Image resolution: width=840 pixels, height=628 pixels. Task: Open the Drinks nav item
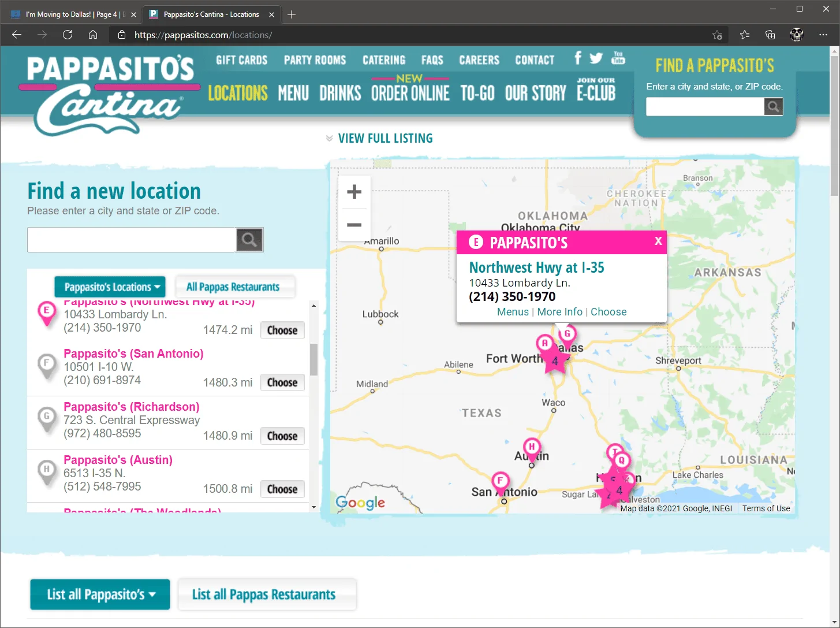pyautogui.click(x=340, y=93)
